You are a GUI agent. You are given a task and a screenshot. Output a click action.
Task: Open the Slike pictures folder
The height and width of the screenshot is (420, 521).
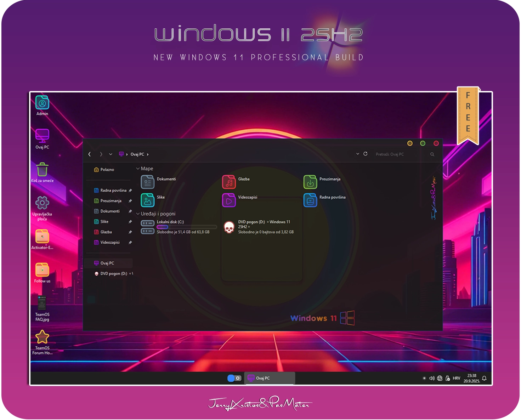coord(147,200)
